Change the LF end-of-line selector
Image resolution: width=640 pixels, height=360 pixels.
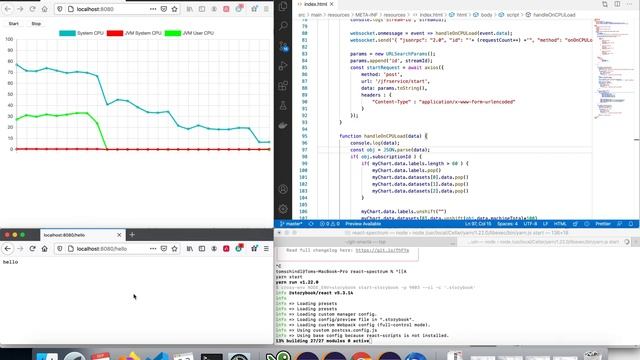pyautogui.click(x=545, y=224)
